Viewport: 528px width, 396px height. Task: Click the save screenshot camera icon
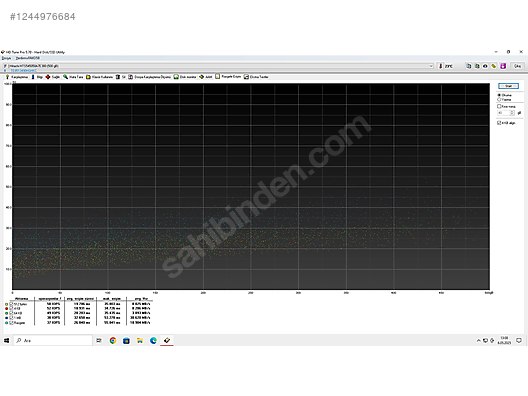coord(485,66)
